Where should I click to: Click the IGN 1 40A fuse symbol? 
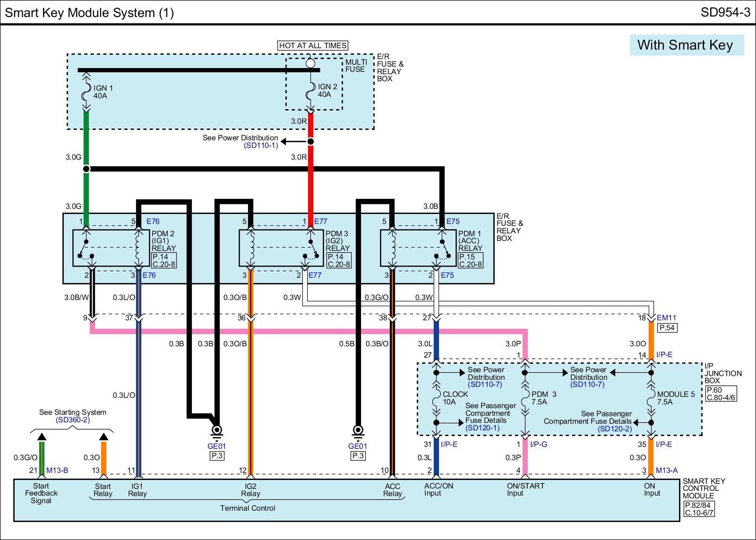86,92
